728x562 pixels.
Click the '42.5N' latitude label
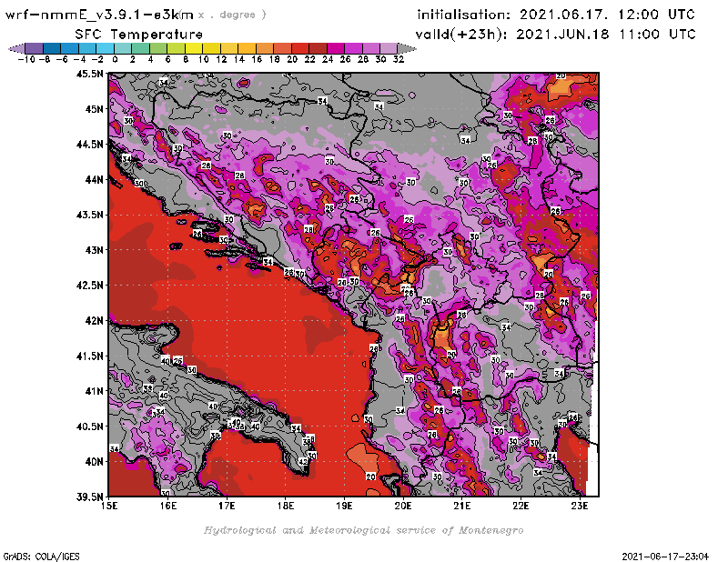tap(89, 286)
